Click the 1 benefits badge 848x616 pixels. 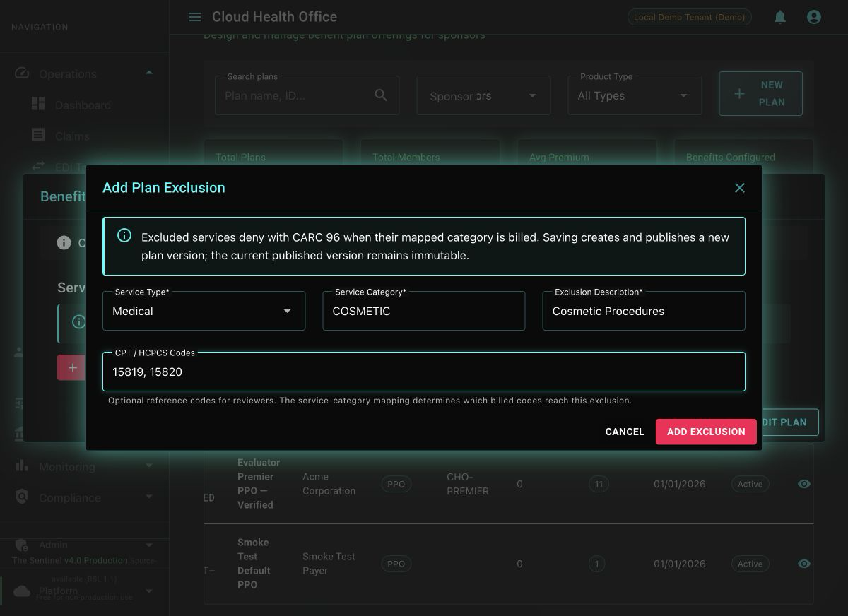(x=597, y=564)
